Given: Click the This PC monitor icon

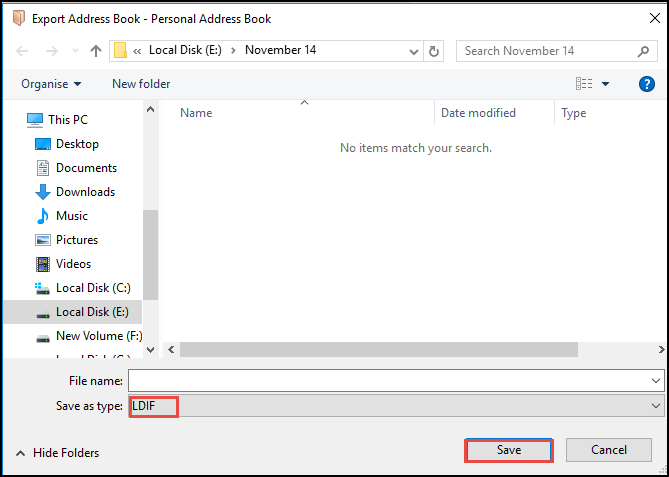Looking at the screenshot, I should pos(35,120).
